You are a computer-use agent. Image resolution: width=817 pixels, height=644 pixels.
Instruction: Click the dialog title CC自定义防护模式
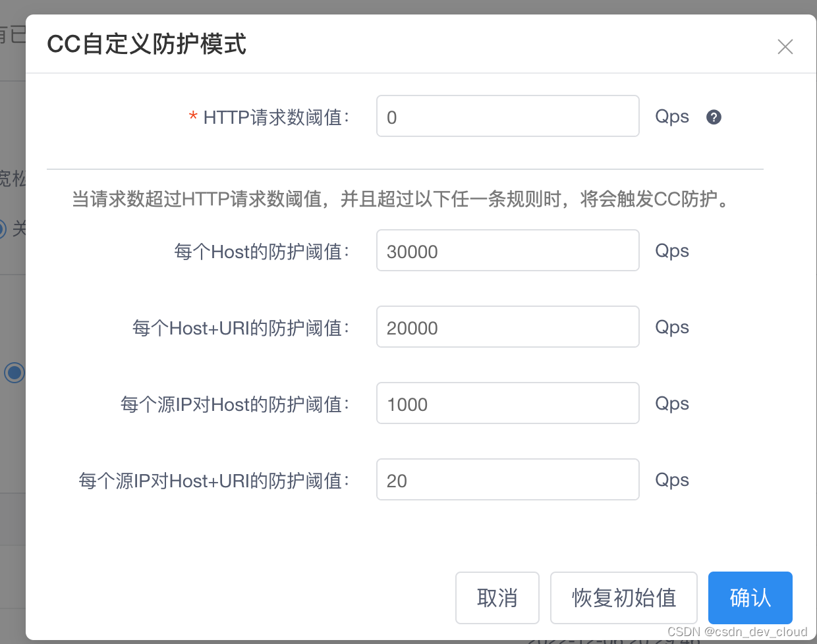(146, 45)
